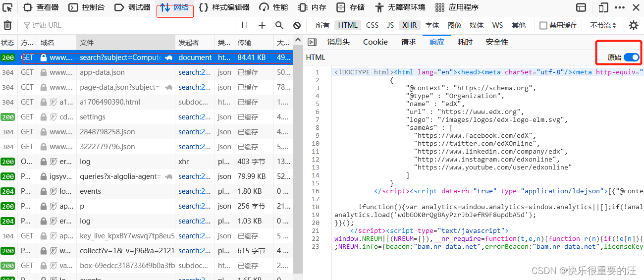The height and width of the screenshot is (280, 644).
Task: Activate the element picker icon
Action: [x=7, y=7]
